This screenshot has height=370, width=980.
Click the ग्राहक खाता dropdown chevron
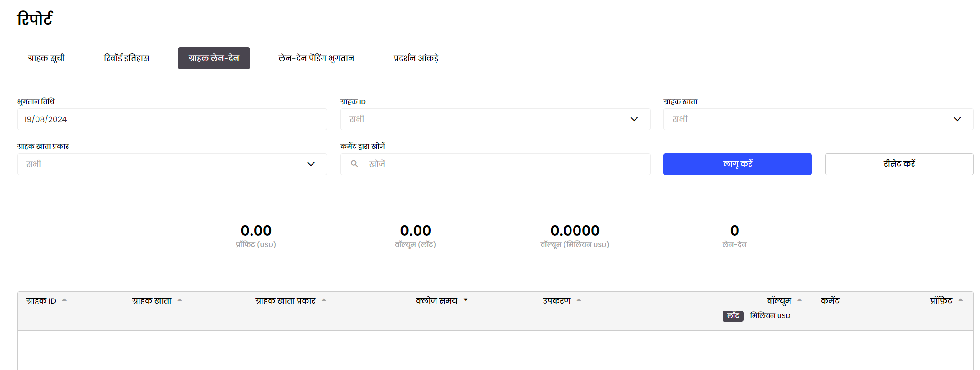957,119
